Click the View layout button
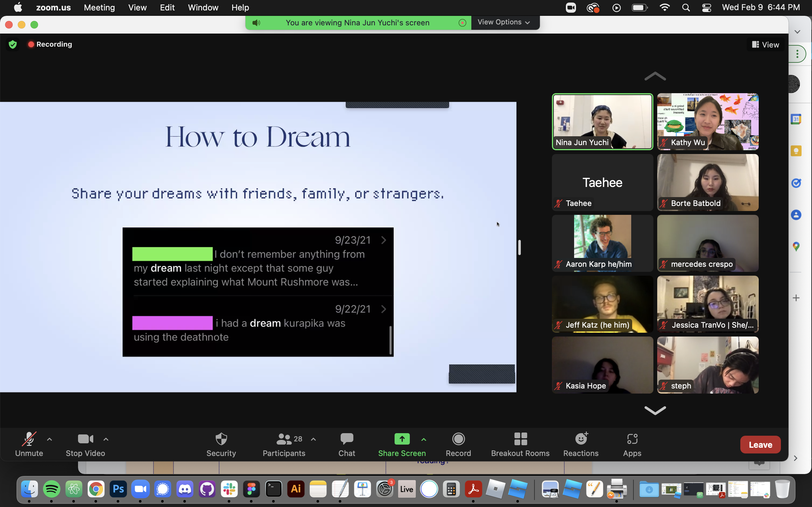 coord(765,45)
